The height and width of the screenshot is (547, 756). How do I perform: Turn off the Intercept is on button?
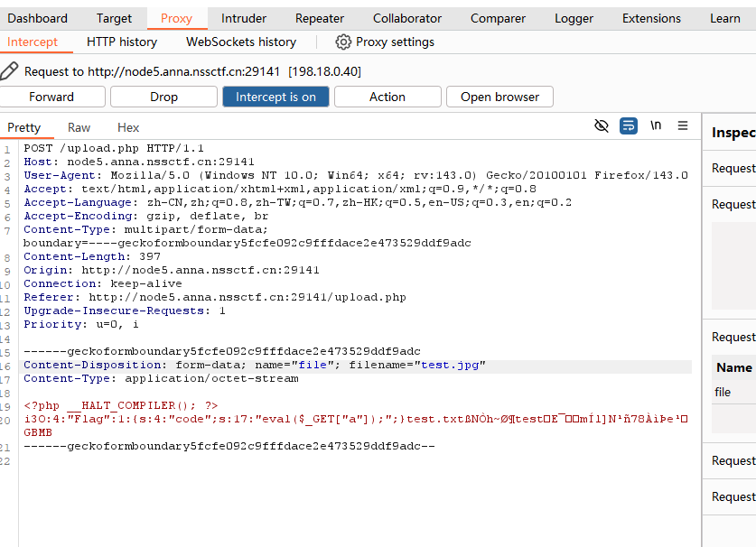coord(275,97)
